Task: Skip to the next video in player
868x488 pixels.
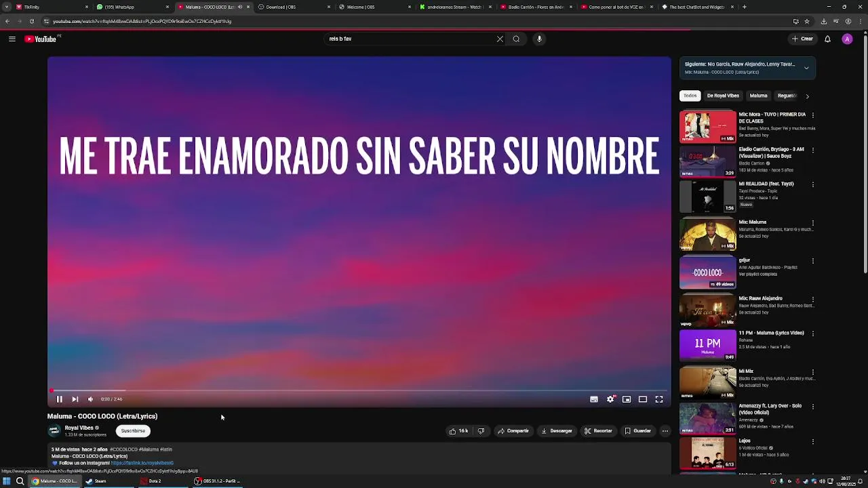Action: (x=75, y=399)
